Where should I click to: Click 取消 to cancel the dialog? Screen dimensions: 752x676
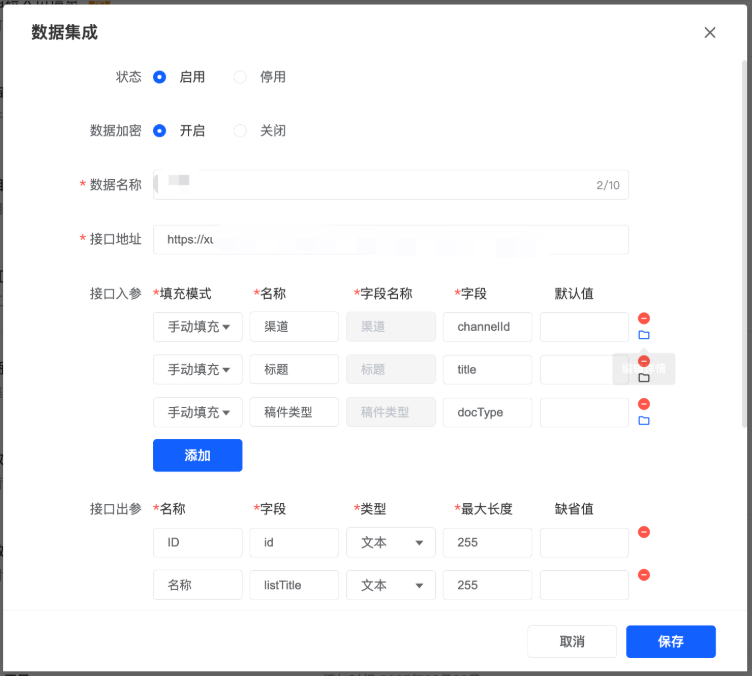tap(572, 642)
